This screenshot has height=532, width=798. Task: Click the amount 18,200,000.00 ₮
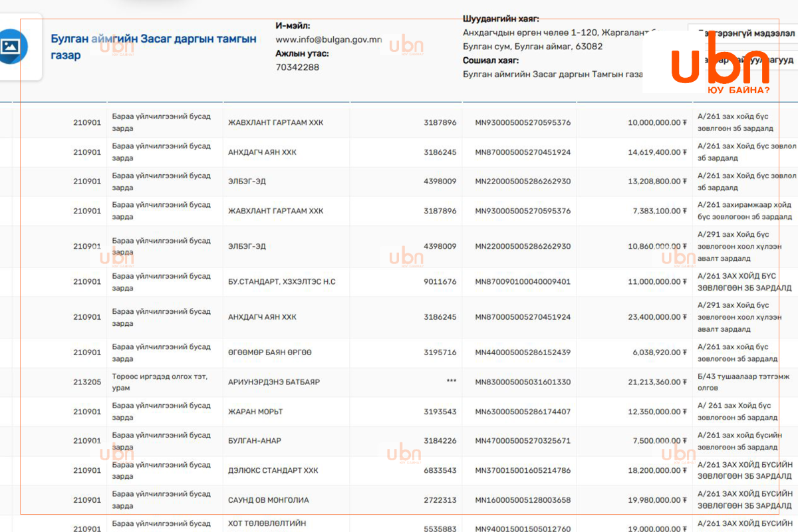click(x=657, y=471)
